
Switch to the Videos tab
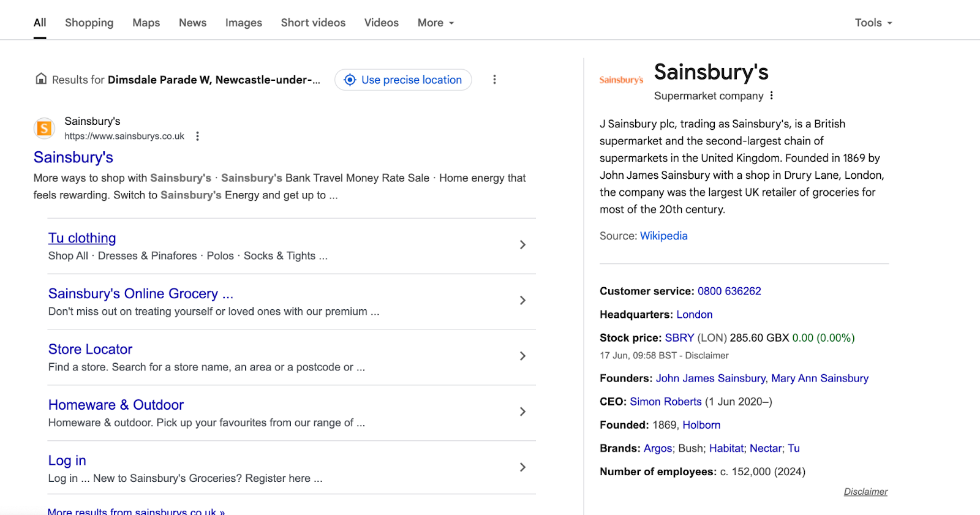[x=382, y=23]
